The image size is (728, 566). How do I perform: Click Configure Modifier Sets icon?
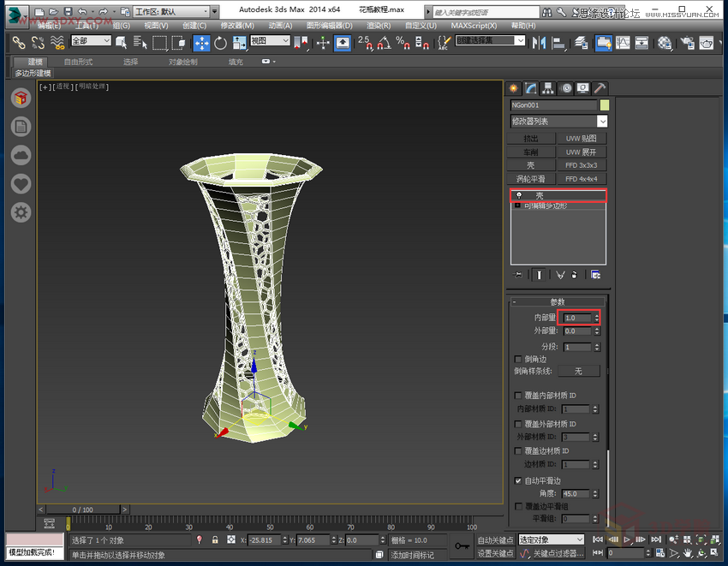(x=596, y=275)
